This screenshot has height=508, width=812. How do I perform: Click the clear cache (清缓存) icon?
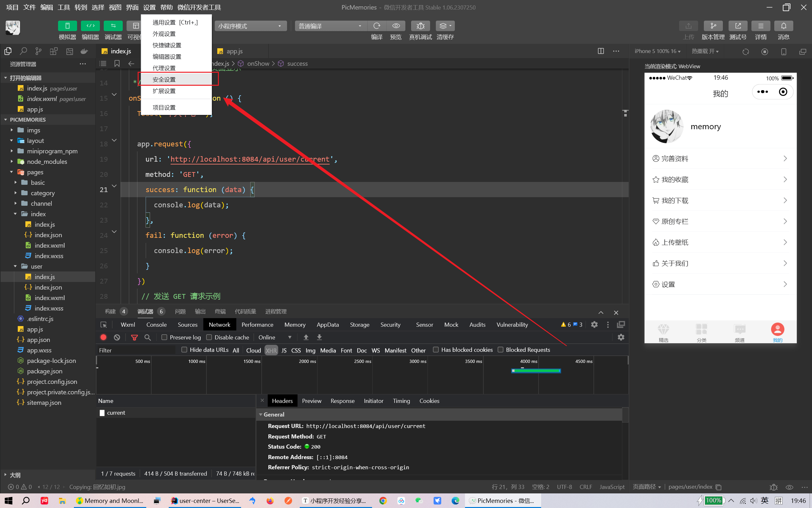point(445,26)
